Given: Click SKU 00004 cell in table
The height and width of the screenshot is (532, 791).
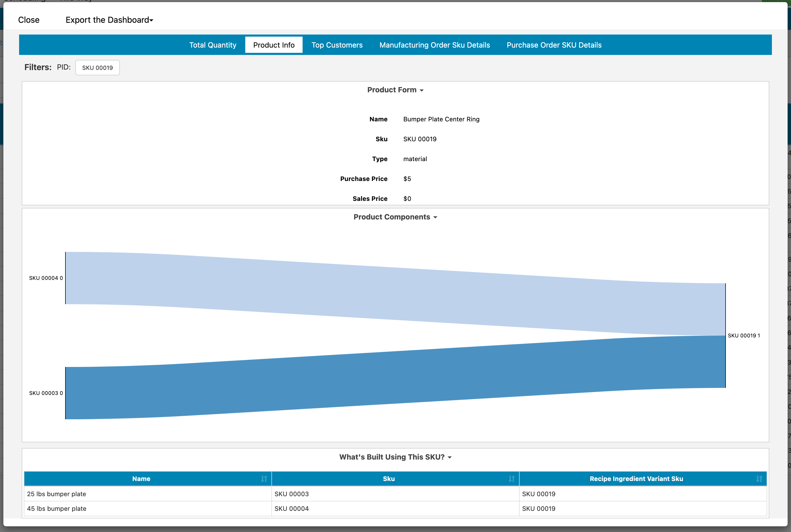Looking at the screenshot, I should (395, 508).
